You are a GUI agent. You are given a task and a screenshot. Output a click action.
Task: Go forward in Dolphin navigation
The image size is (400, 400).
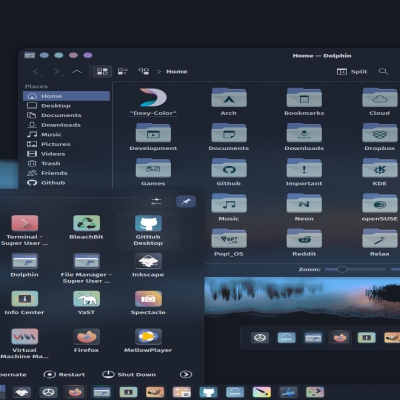tap(58, 71)
